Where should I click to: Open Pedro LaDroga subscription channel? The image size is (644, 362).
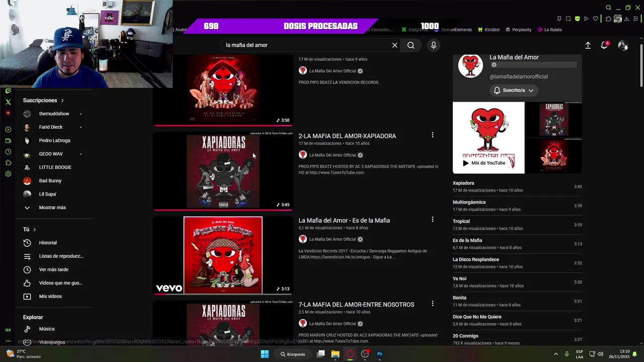[x=54, y=141]
